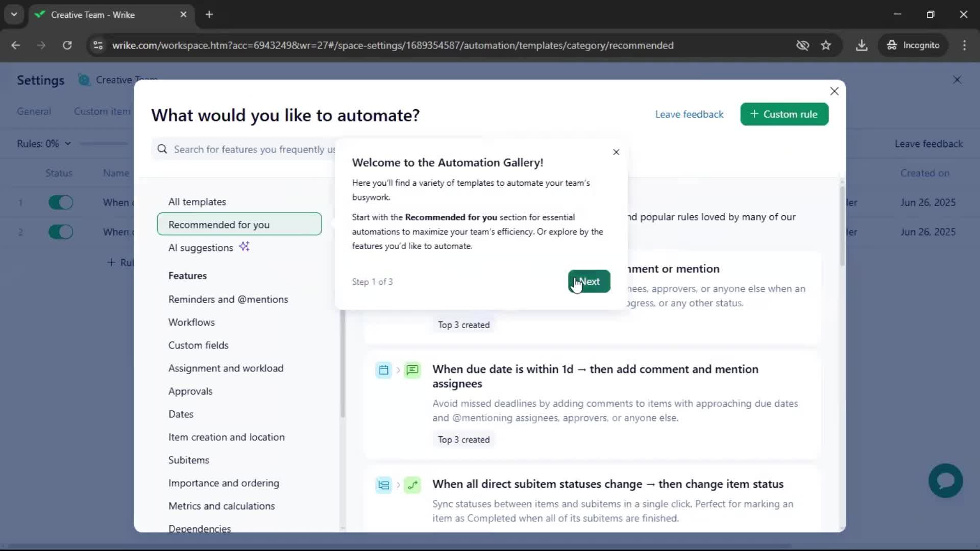Open Importance and ordering category
This screenshot has height=551, width=980.
click(x=224, y=483)
